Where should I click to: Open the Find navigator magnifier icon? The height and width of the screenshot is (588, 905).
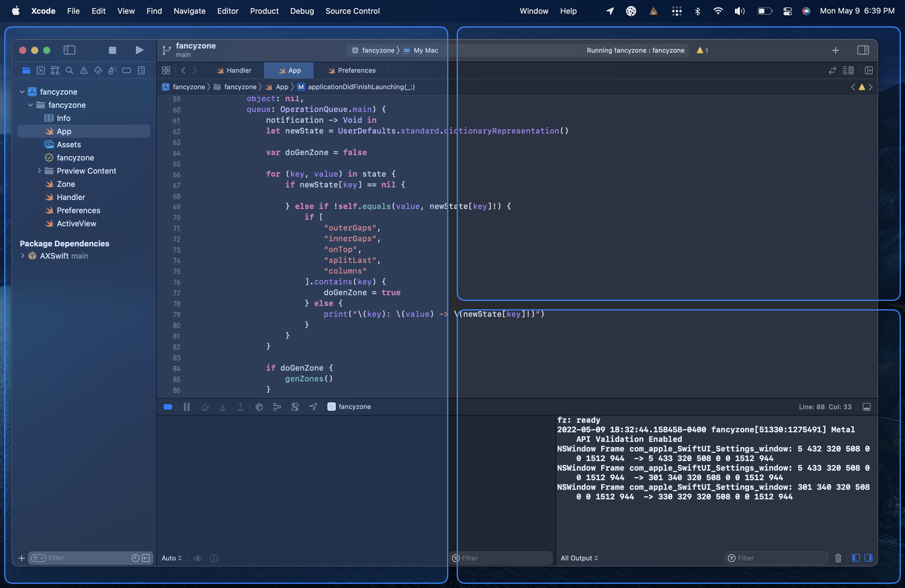click(69, 70)
